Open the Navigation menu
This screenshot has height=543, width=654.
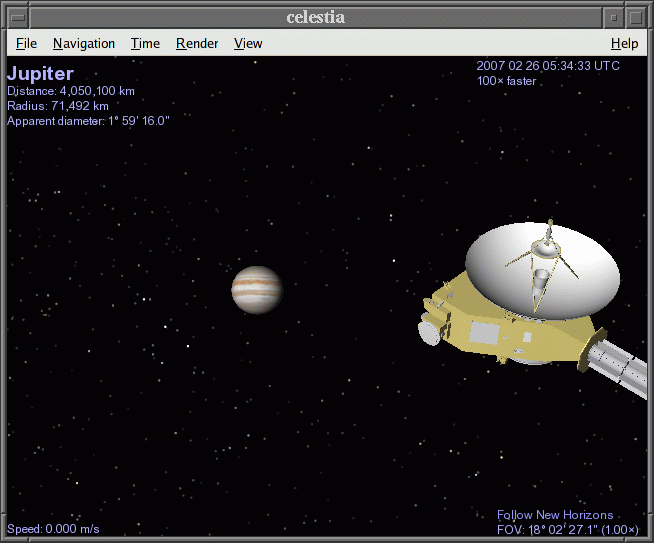[84, 43]
